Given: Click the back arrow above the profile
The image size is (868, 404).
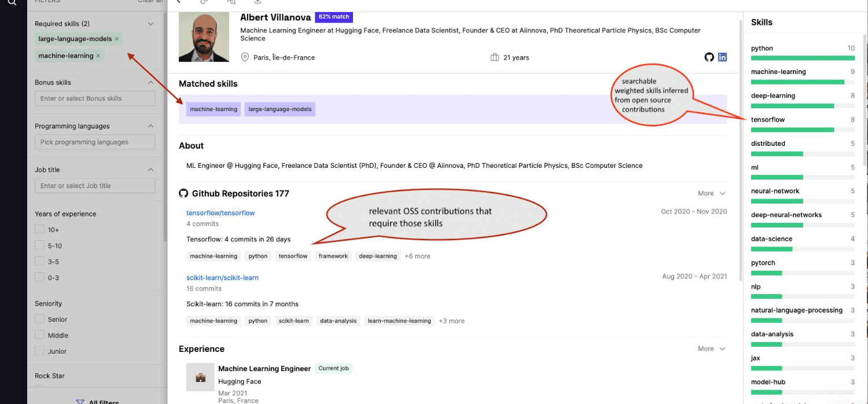Looking at the screenshot, I should click(x=179, y=2).
